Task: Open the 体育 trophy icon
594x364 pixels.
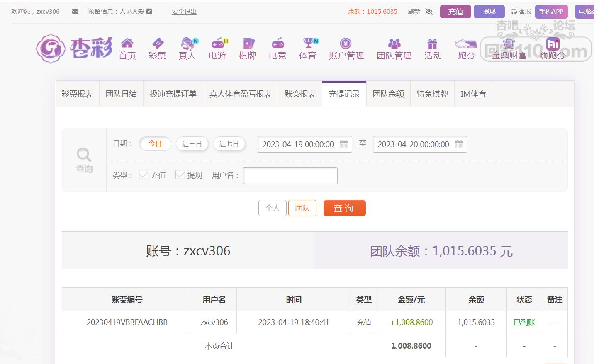Action: [309, 43]
